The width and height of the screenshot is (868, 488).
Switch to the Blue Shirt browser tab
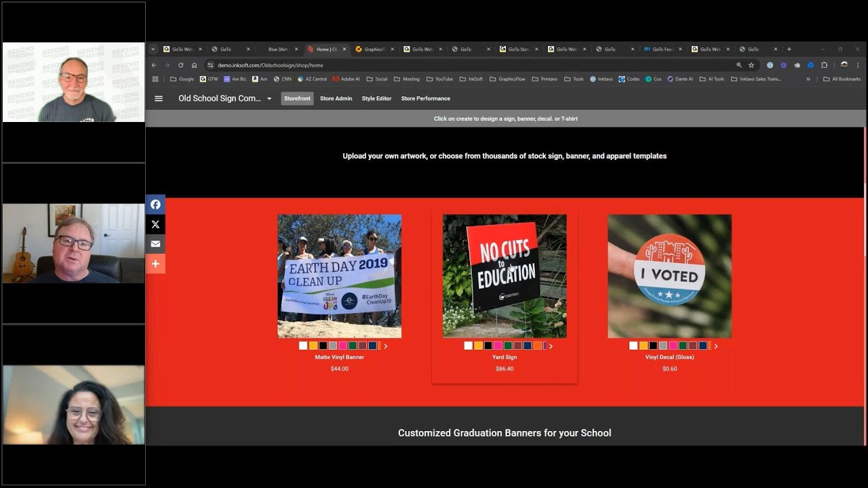(x=277, y=49)
